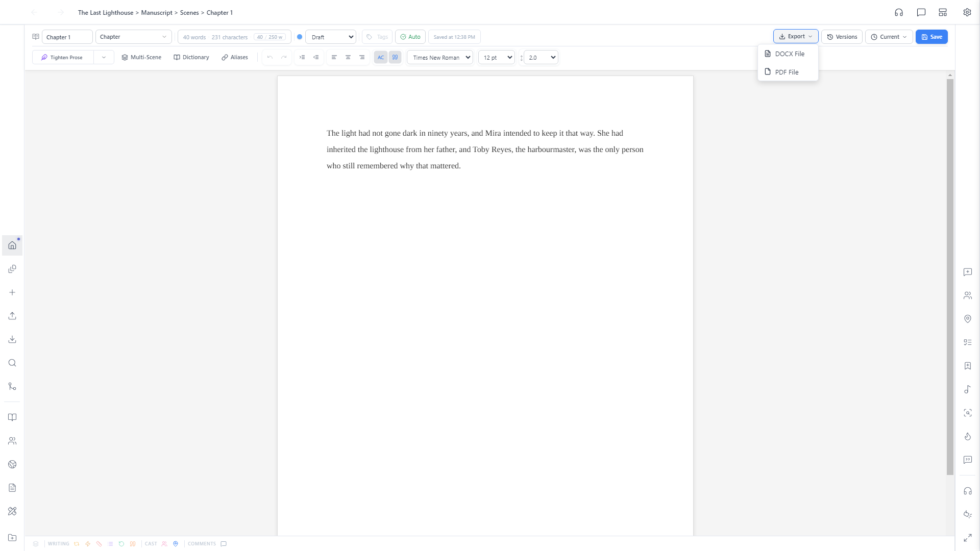Image resolution: width=980 pixels, height=551 pixels.
Task: Click the download icon in left sidebar
Action: point(12,339)
